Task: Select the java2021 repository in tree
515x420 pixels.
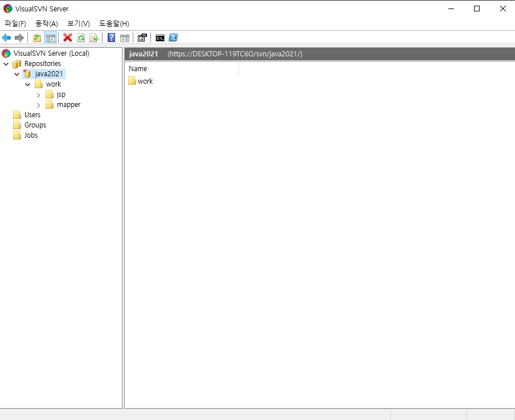Action: pos(48,74)
